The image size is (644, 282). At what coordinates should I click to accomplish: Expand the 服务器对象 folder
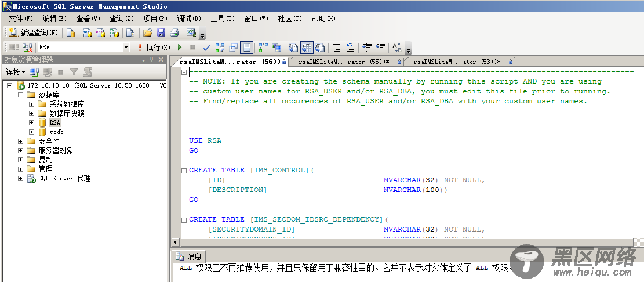pyautogui.click(x=20, y=150)
